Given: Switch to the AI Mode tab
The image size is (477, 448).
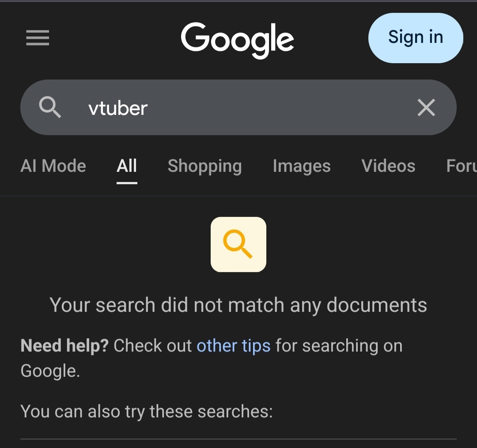Looking at the screenshot, I should [53, 166].
